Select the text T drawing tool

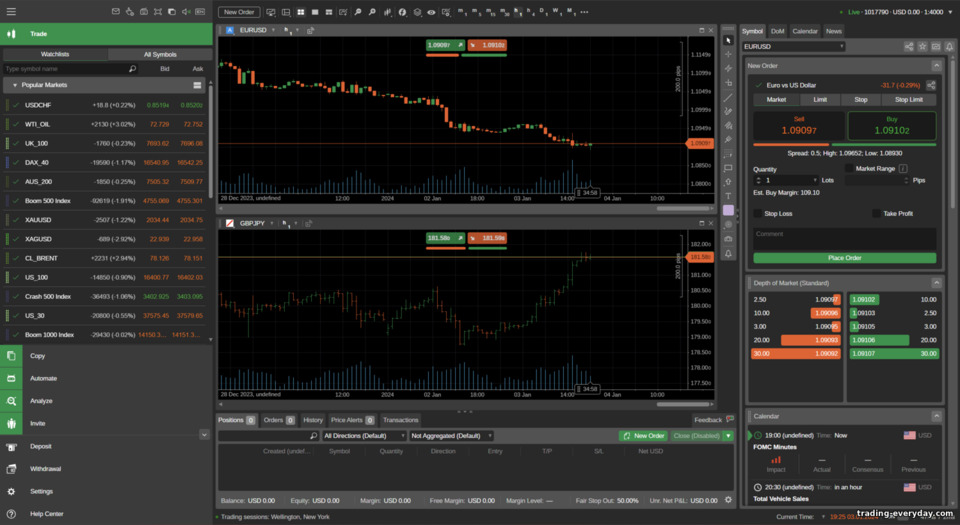point(728,196)
